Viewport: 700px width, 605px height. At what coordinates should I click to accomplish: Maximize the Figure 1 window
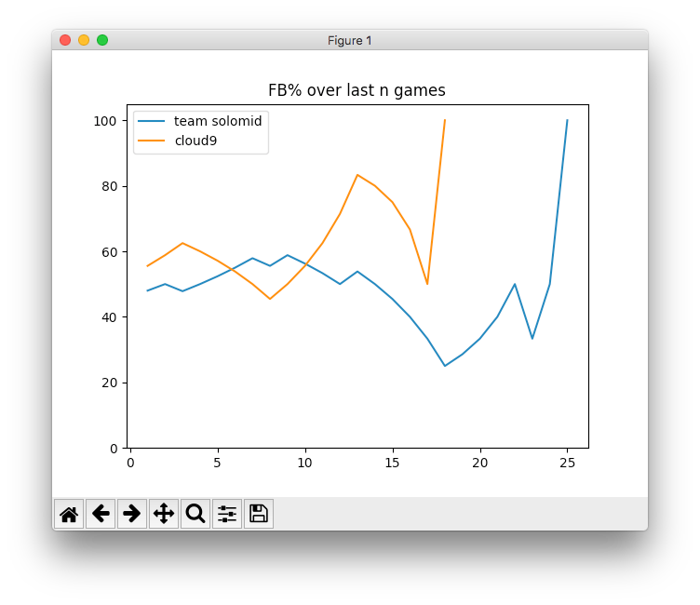click(102, 40)
